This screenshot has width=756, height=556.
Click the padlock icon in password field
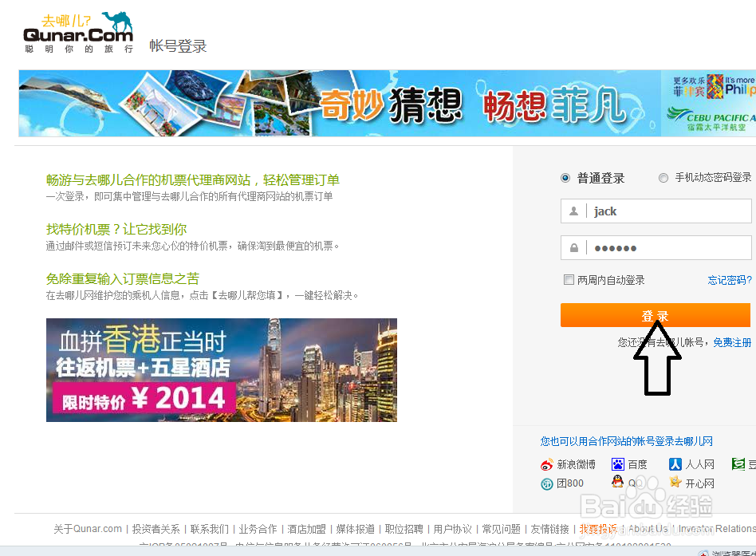[573, 248]
